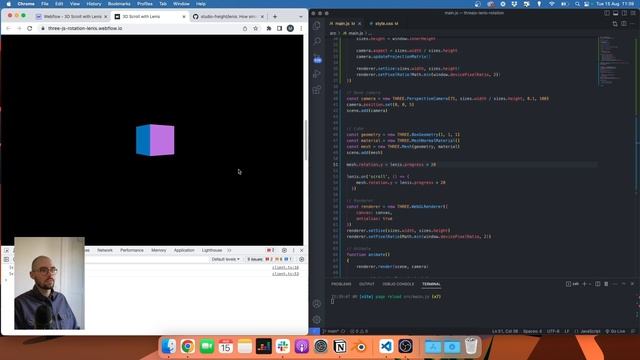Switch to the Problems panel tab
The height and width of the screenshot is (360, 640).
341,284
